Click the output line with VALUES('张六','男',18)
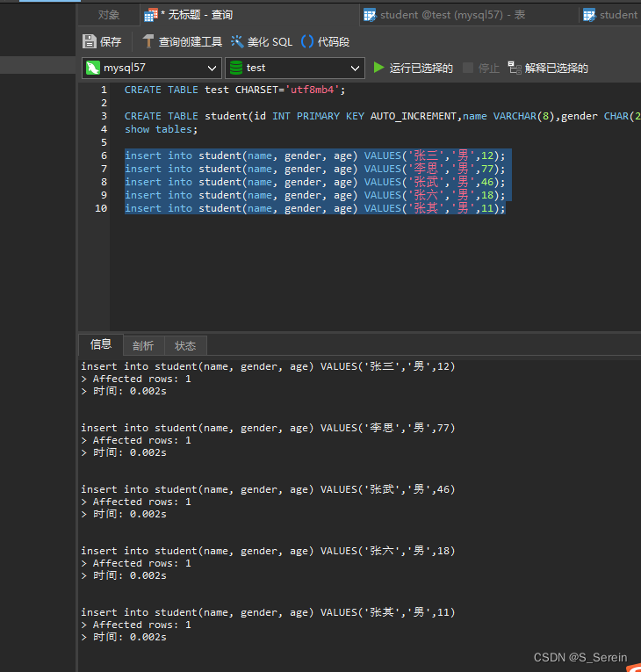The width and height of the screenshot is (641, 672). point(268,551)
